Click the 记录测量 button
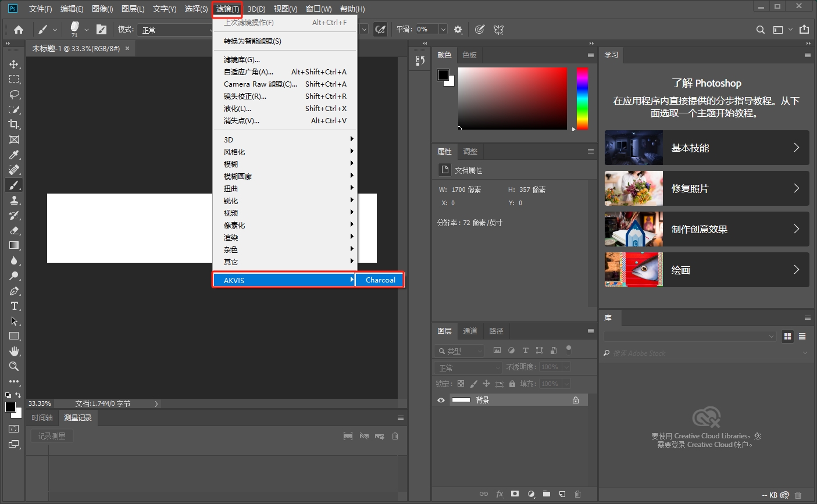The height and width of the screenshot is (504, 817). tap(52, 436)
